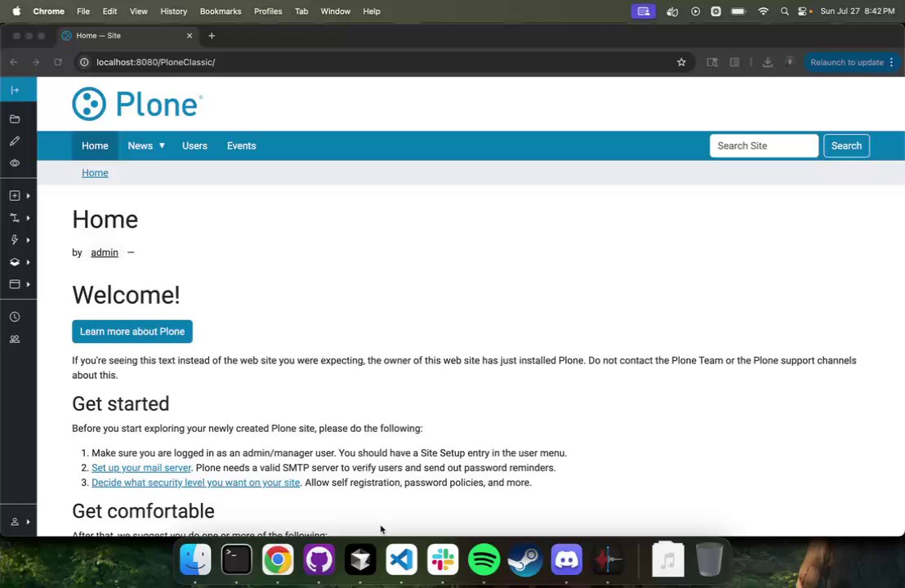Open the Events navigation item

click(x=241, y=146)
